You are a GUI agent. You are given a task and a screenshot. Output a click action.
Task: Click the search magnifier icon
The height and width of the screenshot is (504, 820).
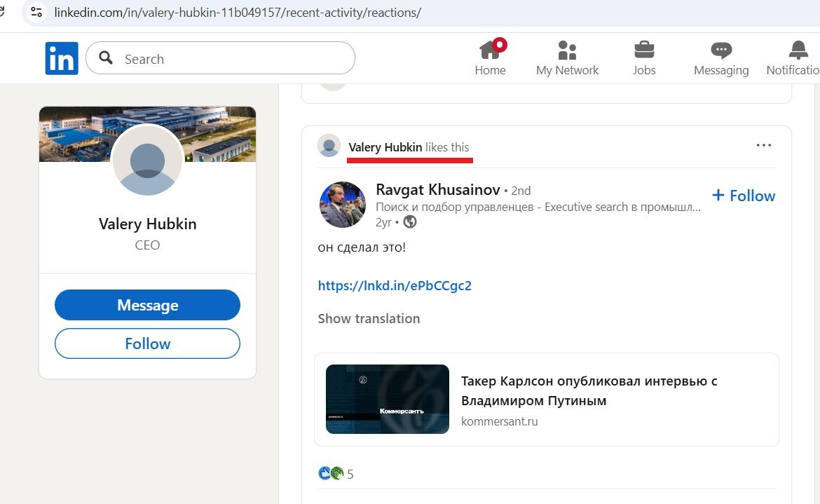coord(107,58)
